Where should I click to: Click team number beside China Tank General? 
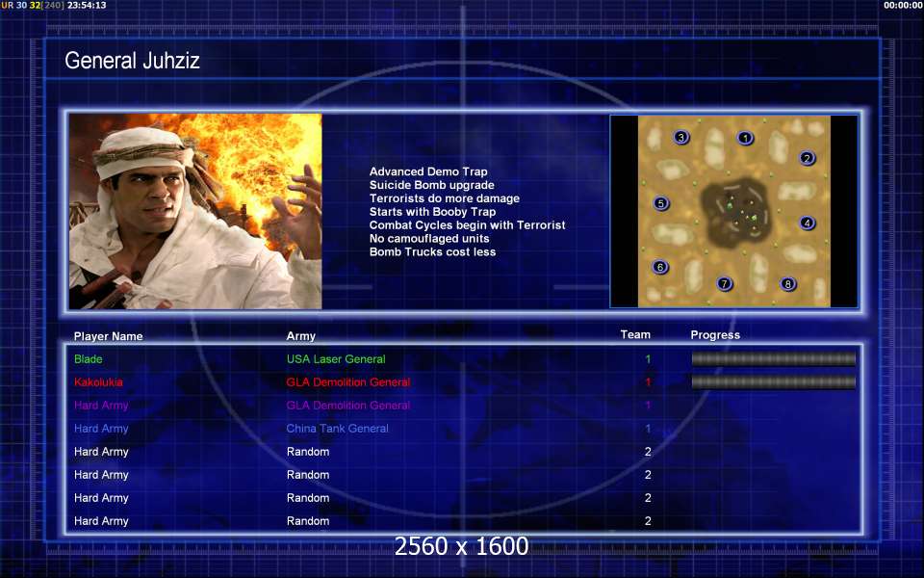tap(648, 428)
